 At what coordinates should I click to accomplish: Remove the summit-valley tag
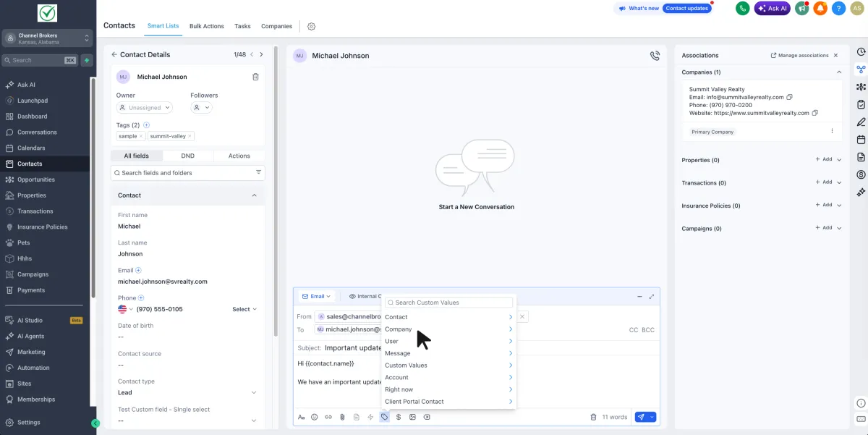[x=190, y=136]
